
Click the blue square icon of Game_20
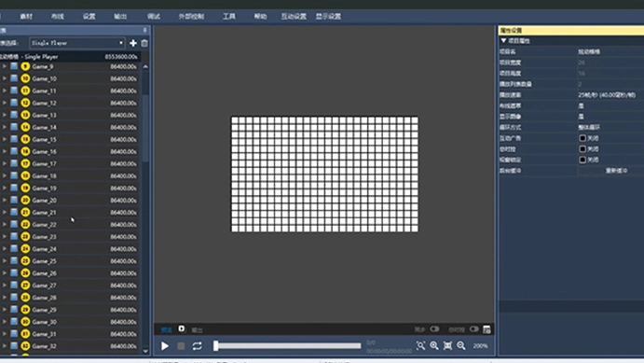(x=14, y=200)
